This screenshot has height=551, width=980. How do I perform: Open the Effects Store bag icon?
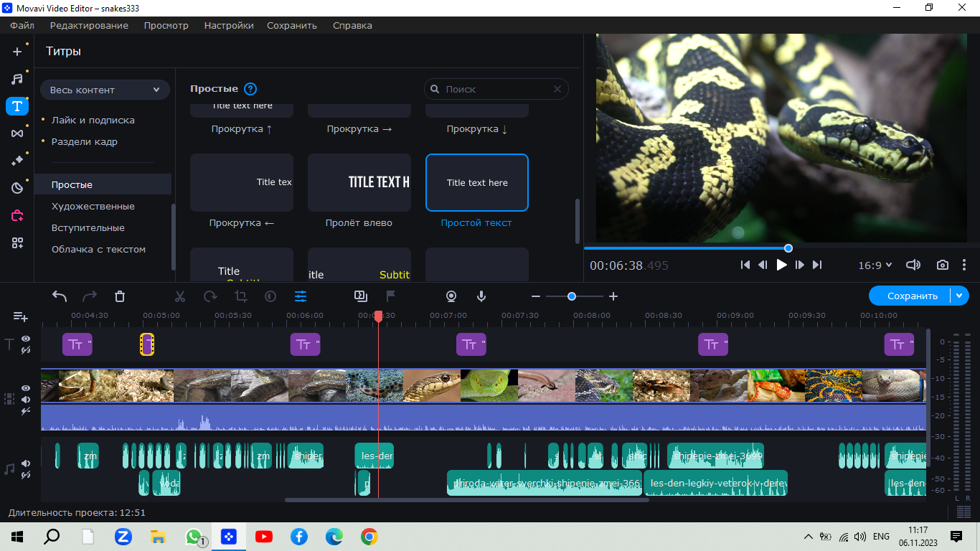coord(17,215)
